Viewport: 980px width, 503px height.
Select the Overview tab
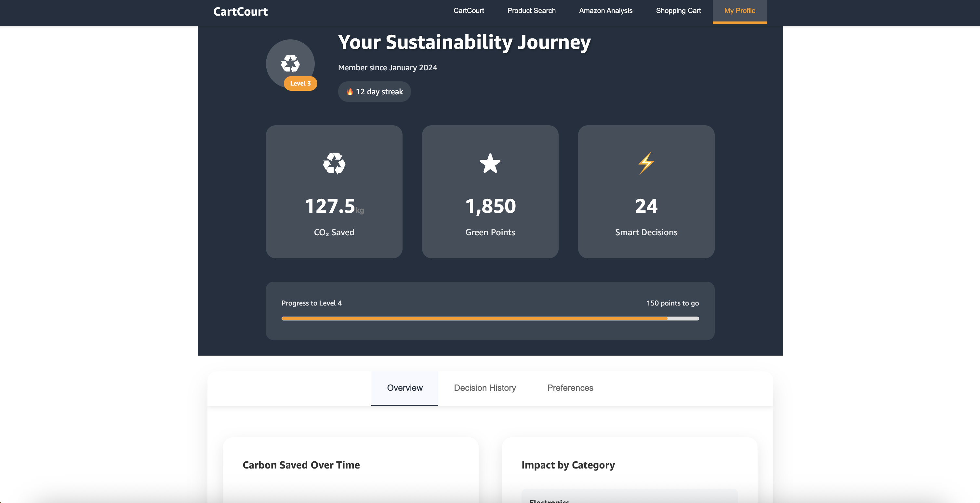[404, 387]
